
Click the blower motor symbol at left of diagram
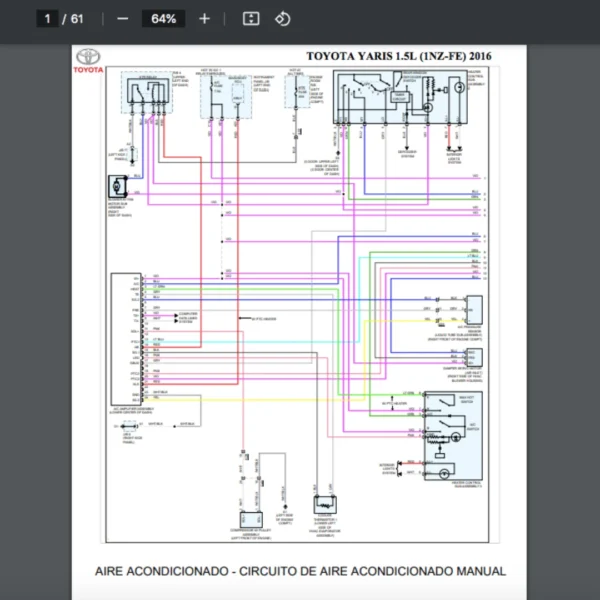115,186
